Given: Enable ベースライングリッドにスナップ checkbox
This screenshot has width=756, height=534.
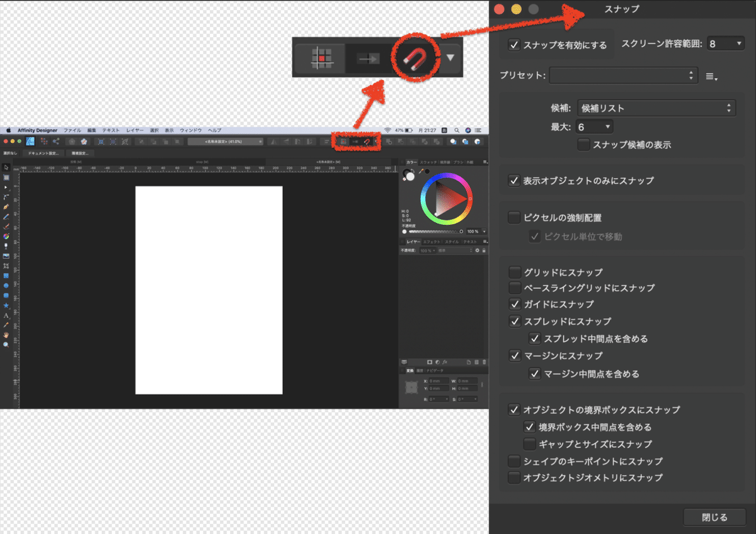Looking at the screenshot, I should (514, 288).
